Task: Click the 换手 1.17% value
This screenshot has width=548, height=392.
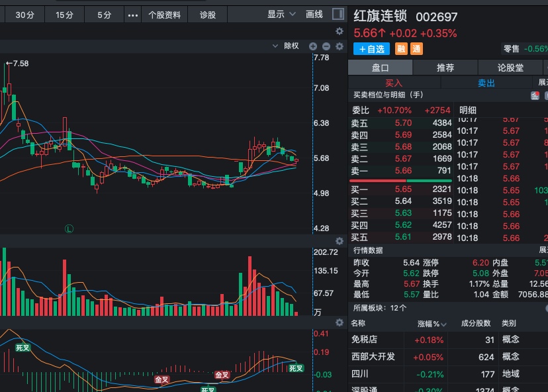Action: 479,284
